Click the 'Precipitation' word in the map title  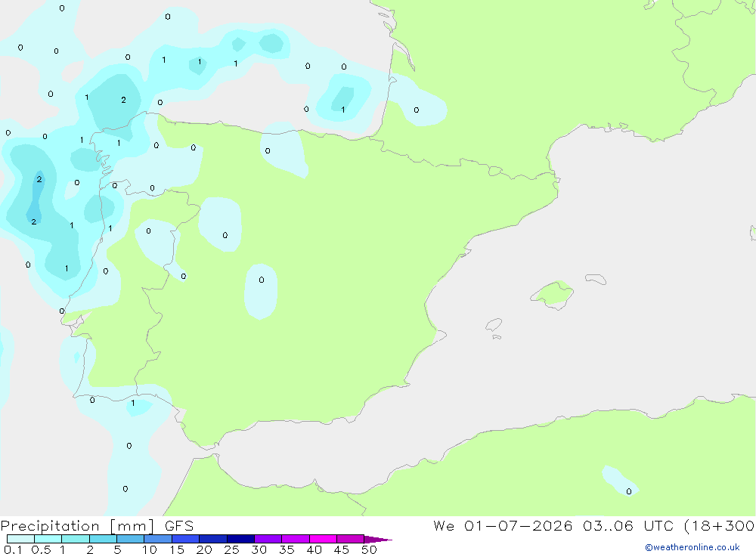tap(50, 526)
